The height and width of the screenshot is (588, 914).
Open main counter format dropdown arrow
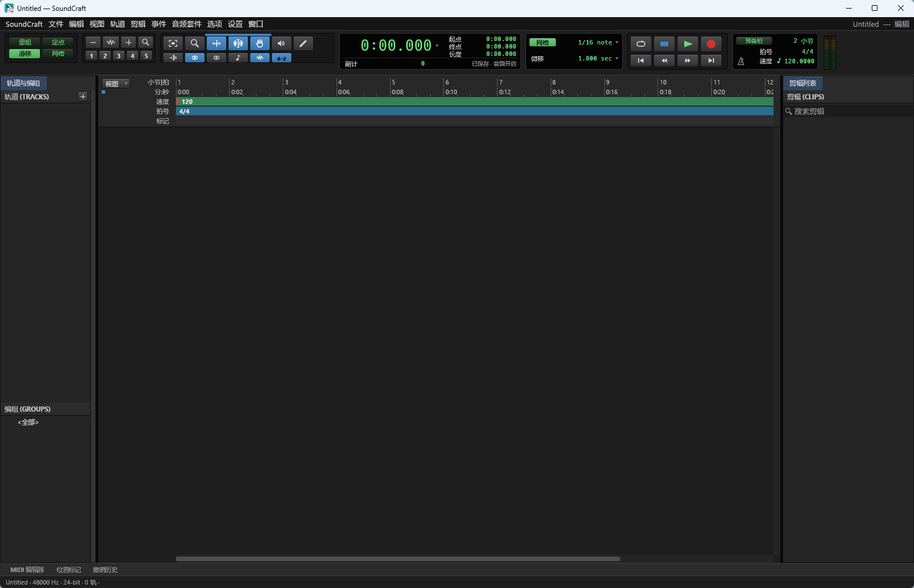click(437, 46)
